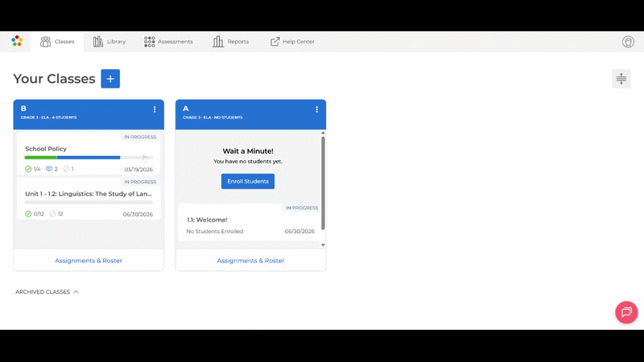Click not-started icon on Linguistics assignment
Viewport: 644px width, 362px height.
[x=52, y=214]
